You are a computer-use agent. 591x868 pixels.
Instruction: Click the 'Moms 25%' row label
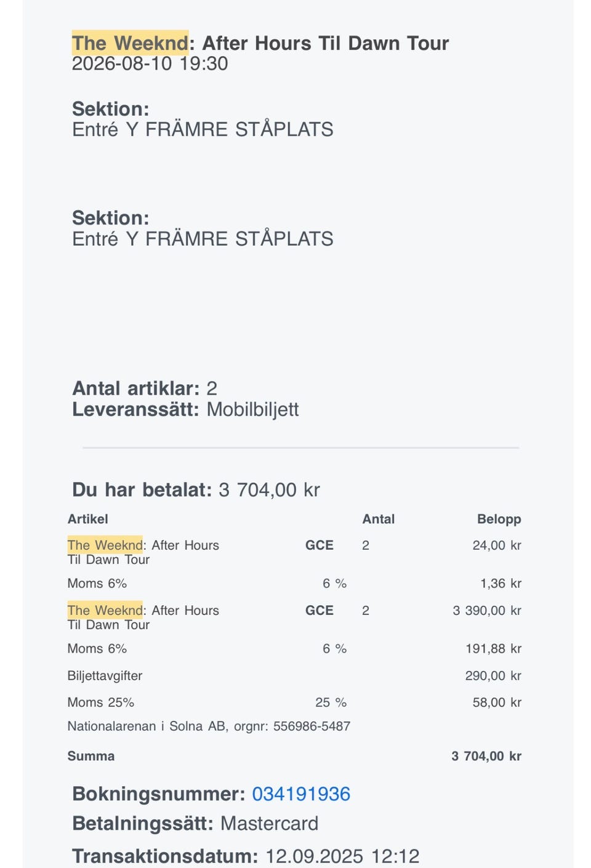click(101, 702)
